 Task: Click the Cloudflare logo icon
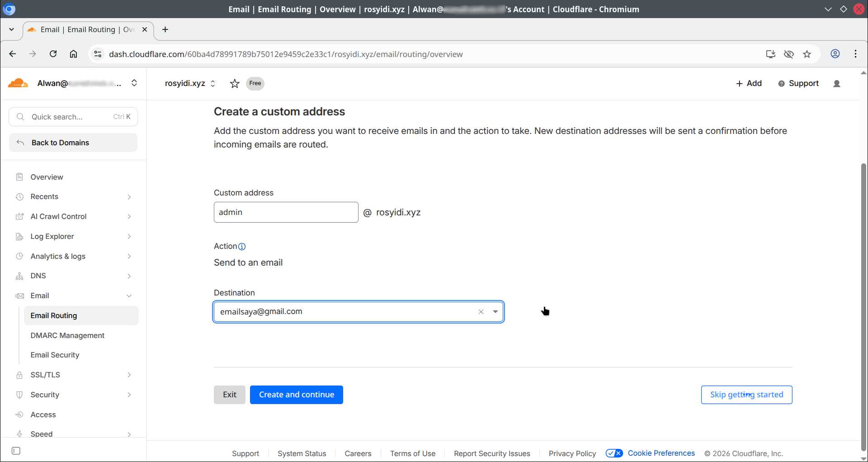coord(18,83)
